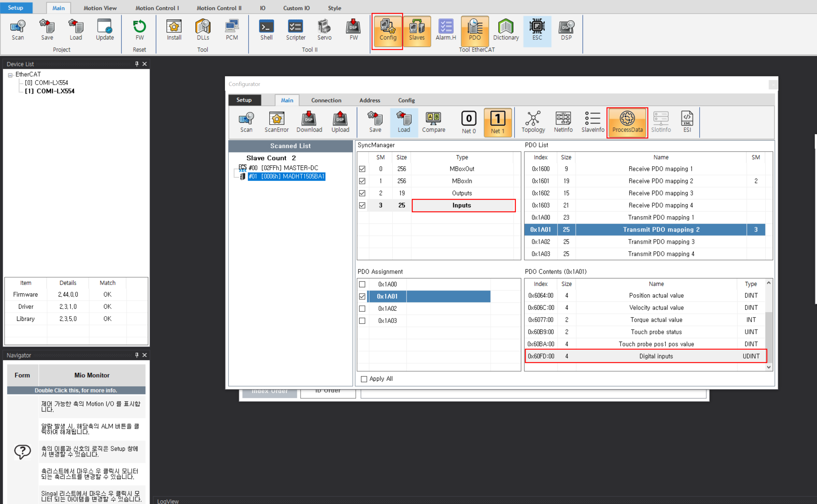Image resolution: width=817 pixels, height=504 pixels.
Task: Open the Scripter tool
Action: click(295, 30)
